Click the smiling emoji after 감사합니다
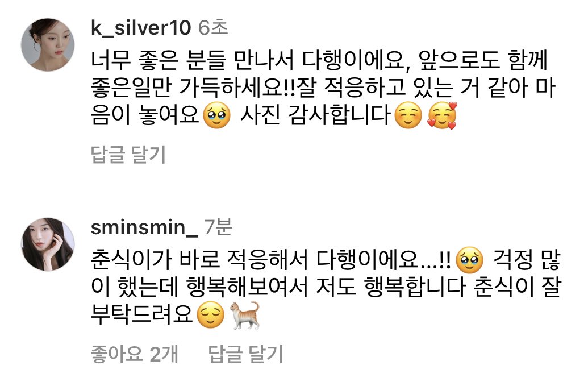The height and width of the screenshot is (386, 588). click(x=408, y=115)
